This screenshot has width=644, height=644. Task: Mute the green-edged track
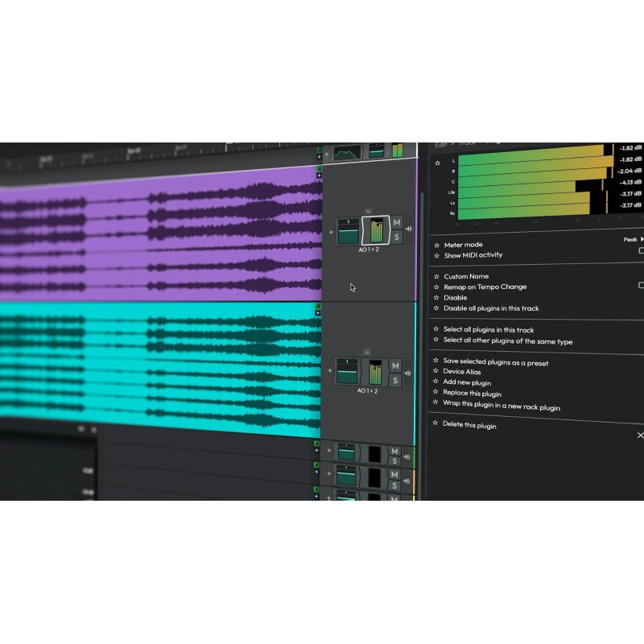394,452
